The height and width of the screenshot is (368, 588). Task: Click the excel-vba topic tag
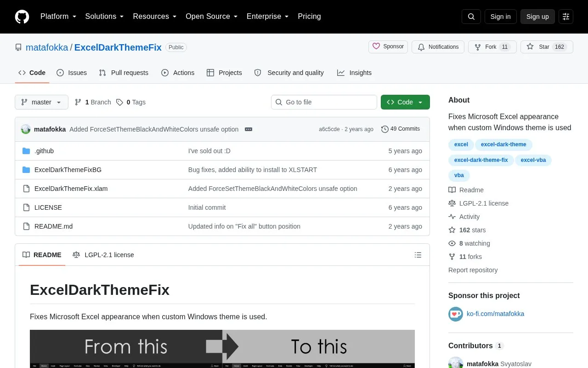533,160
